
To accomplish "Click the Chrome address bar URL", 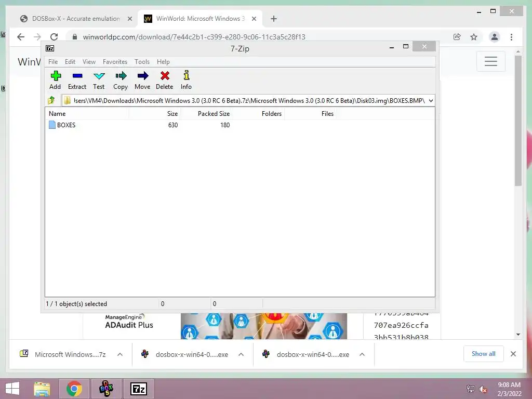I will 194,37.
